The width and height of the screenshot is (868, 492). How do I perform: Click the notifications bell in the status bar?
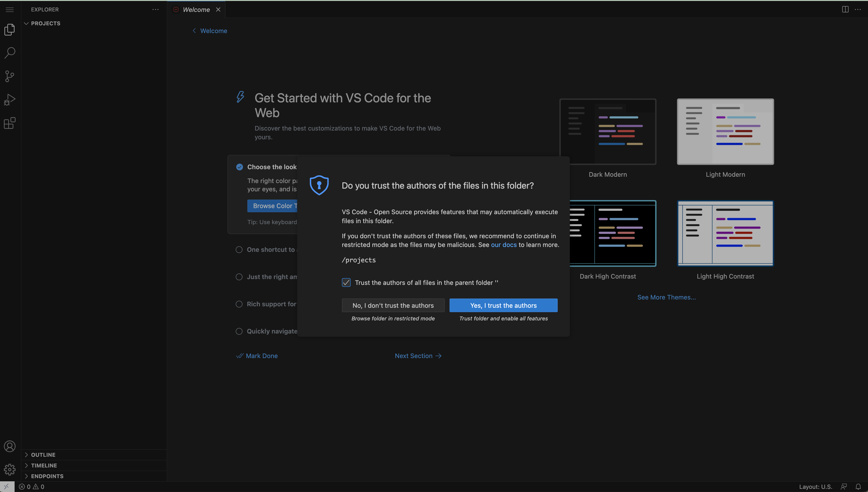[858, 487]
